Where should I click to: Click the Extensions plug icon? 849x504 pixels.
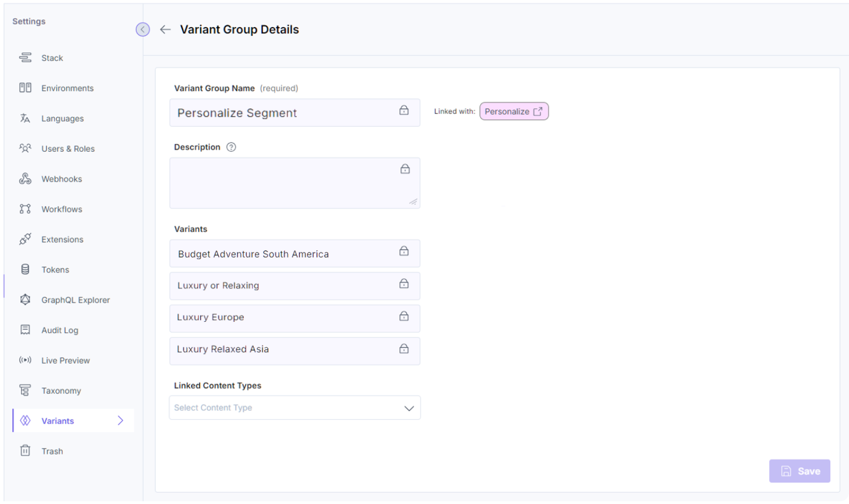(25, 239)
